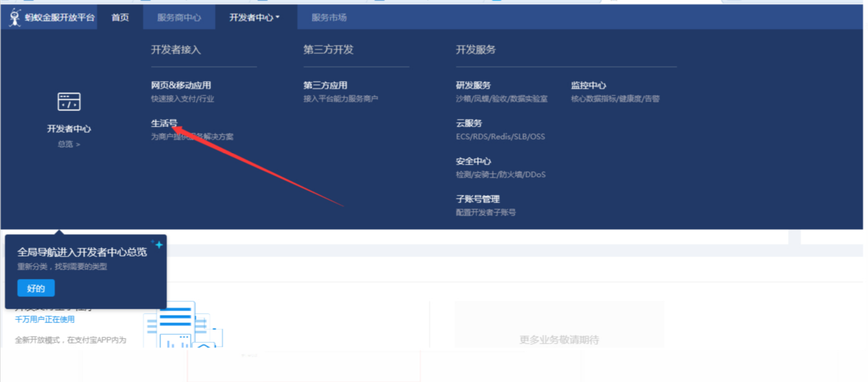Open 研发服务 menu entry

point(473,85)
